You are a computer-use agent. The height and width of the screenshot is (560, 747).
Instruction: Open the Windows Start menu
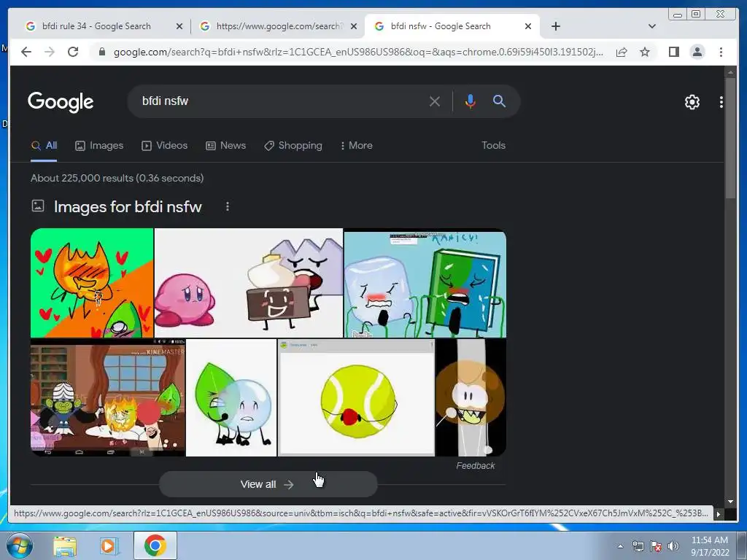tap(20, 545)
